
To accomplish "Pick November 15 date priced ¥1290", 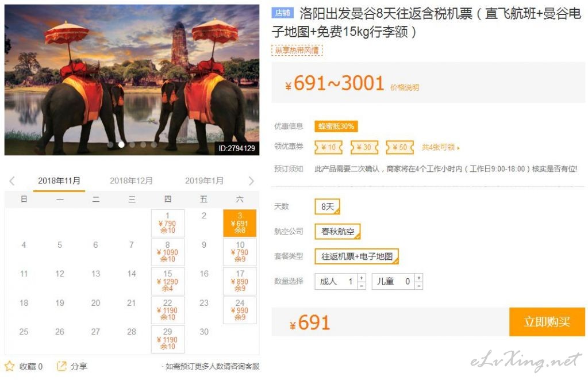I will [x=168, y=281].
